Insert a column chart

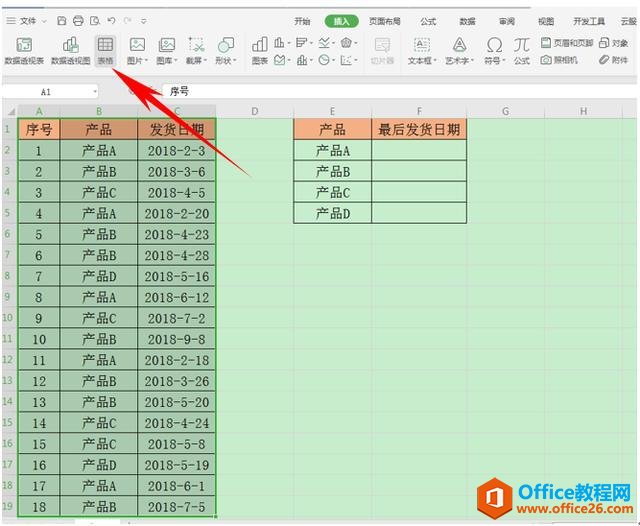pyautogui.click(x=279, y=42)
